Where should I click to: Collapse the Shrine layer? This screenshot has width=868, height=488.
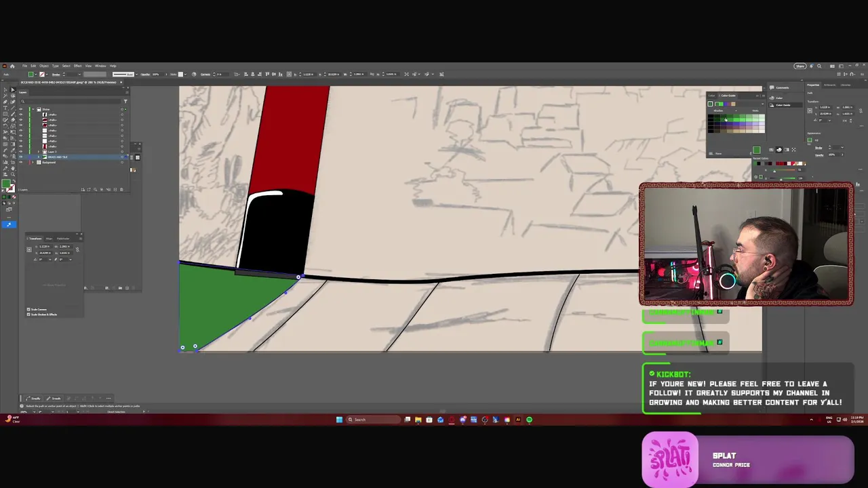33,109
